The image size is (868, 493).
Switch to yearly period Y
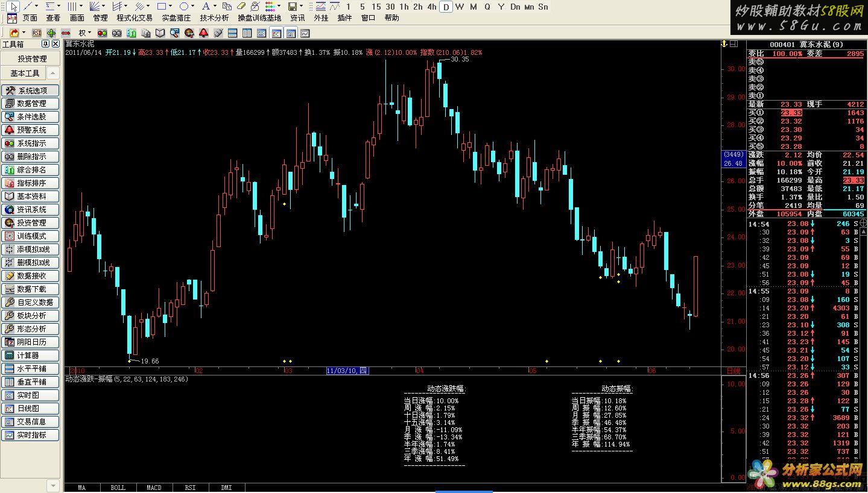(x=501, y=7)
